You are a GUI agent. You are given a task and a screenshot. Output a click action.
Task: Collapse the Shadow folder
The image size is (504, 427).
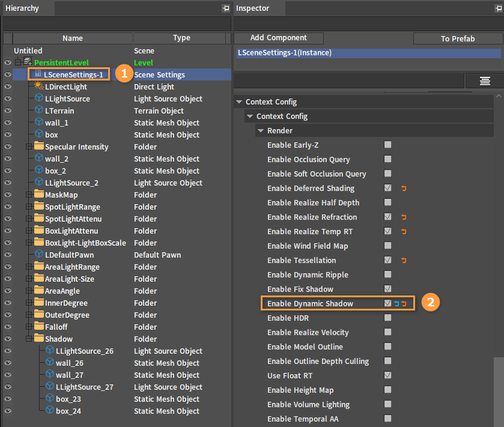point(29,339)
